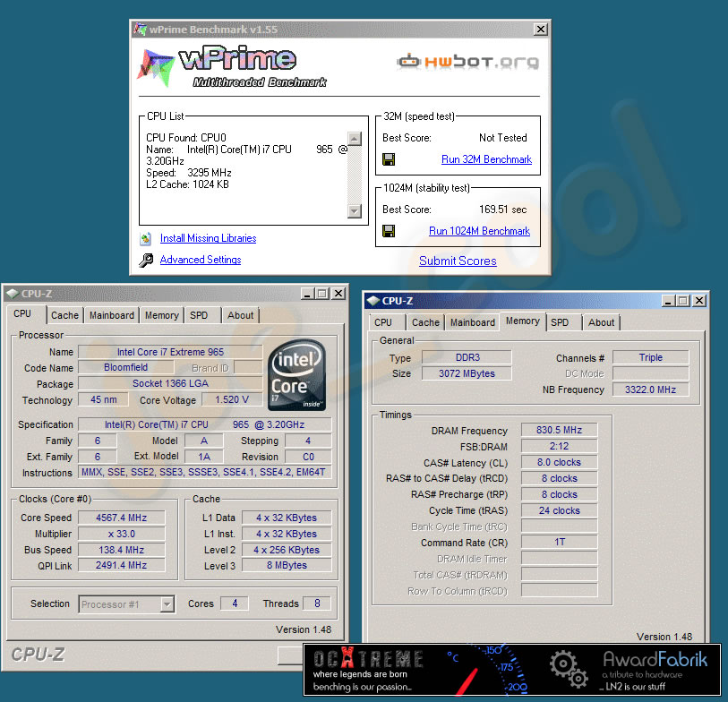Close the right CPU-Z Memory window
728x702 pixels.
click(x=699, y=301)
